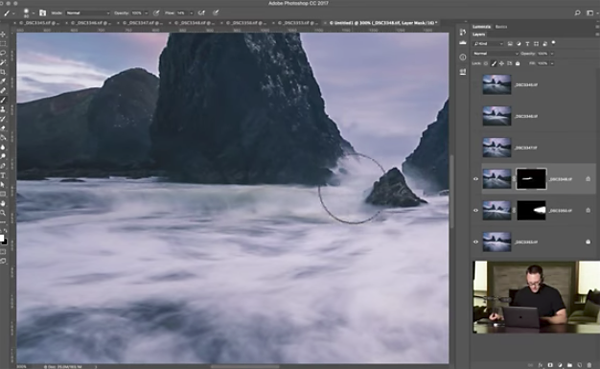Toggle the layer filter on/off switch
The image size is (600, 369).
tap(554, 43)
